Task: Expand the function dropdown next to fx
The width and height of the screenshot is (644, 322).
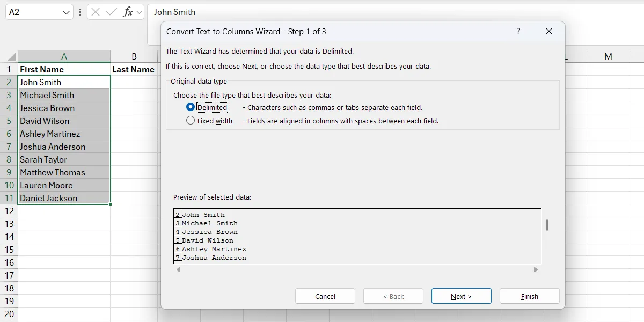Action: coord(140,12)
